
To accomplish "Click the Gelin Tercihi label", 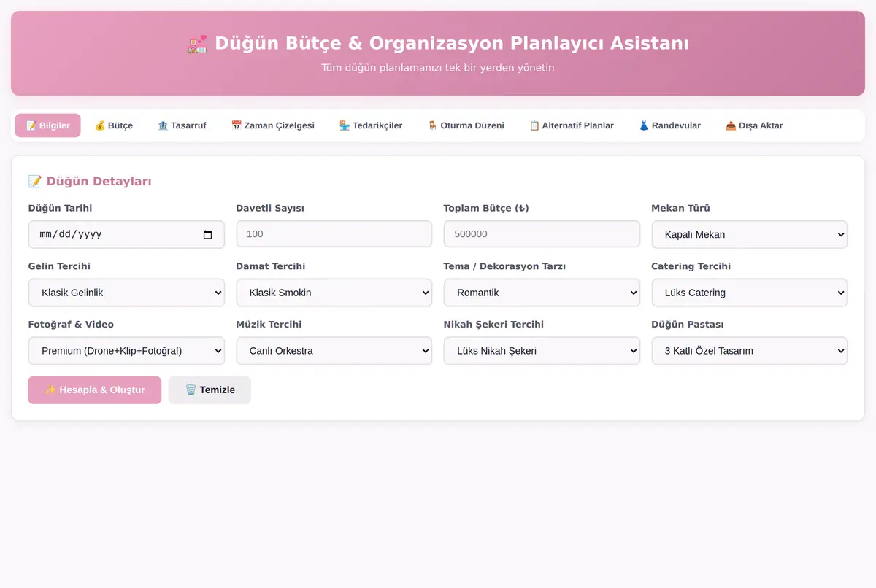I will click(59, 266).
